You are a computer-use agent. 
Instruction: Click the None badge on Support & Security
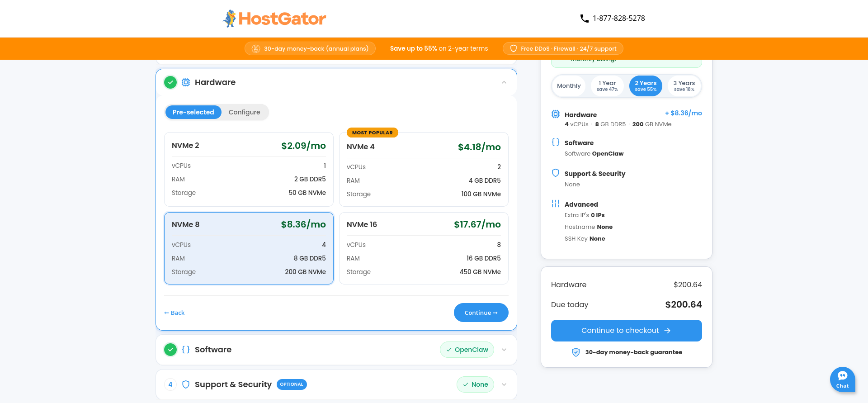click(475, 384)
